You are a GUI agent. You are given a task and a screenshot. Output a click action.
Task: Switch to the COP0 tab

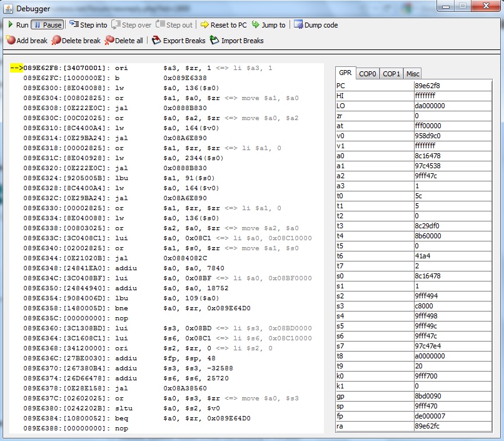[367, 73]
